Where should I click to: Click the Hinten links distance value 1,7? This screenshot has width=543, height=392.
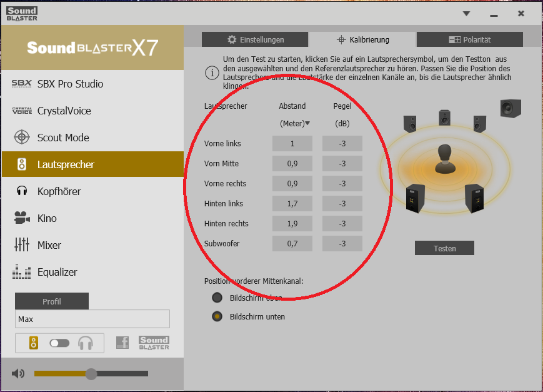pyautogui.click(x=292, y=203)
